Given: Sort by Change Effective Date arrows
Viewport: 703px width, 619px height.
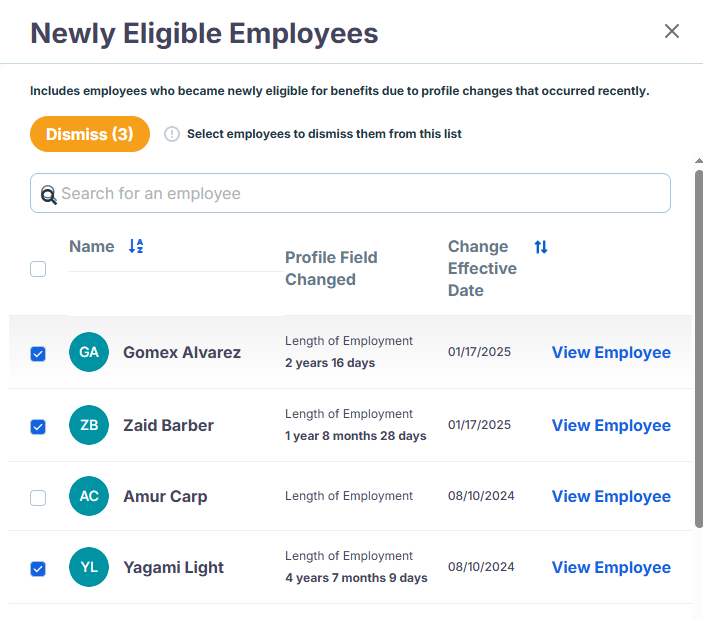Looking at the screenshot, I should [541, 247].
